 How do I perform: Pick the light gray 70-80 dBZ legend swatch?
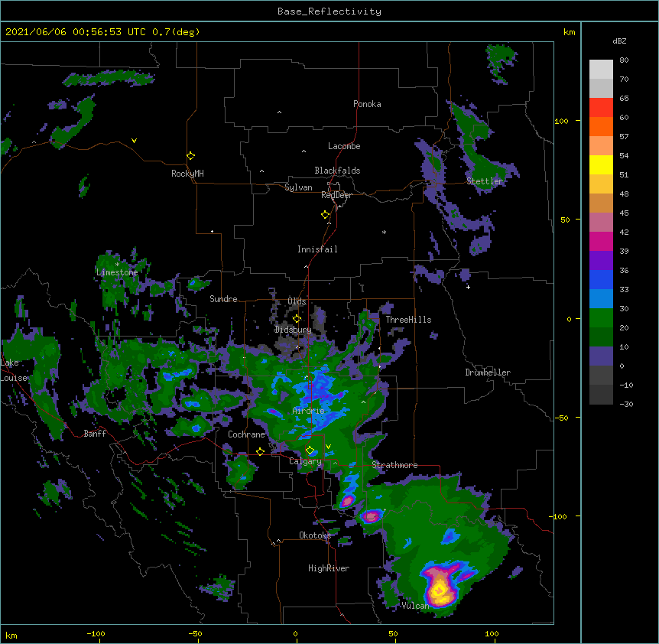(601, 70)
